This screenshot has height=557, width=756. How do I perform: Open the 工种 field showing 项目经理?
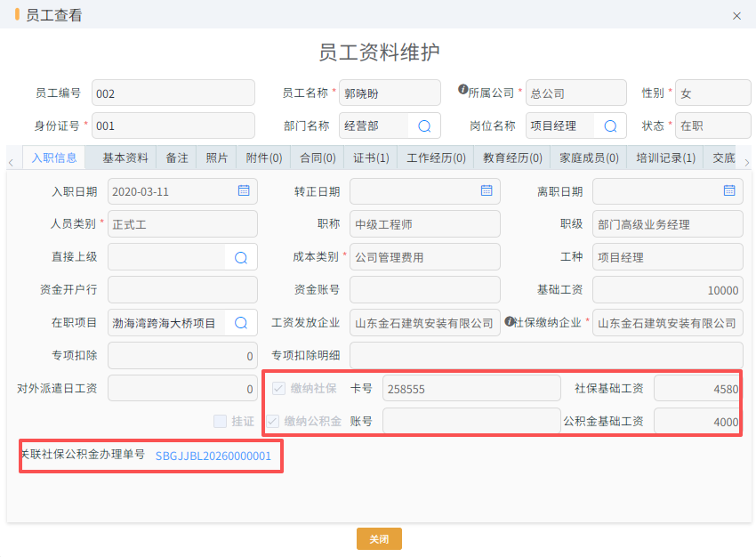click(x=667, y=257)
